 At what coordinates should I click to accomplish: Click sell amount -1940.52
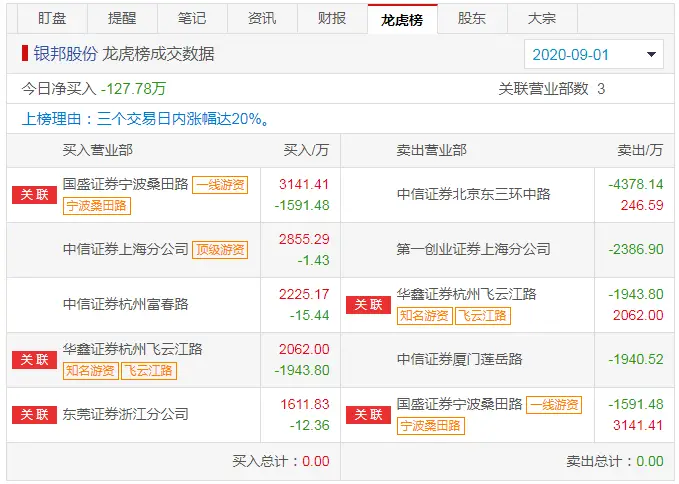pyautogui.click(x=636, y=359)
